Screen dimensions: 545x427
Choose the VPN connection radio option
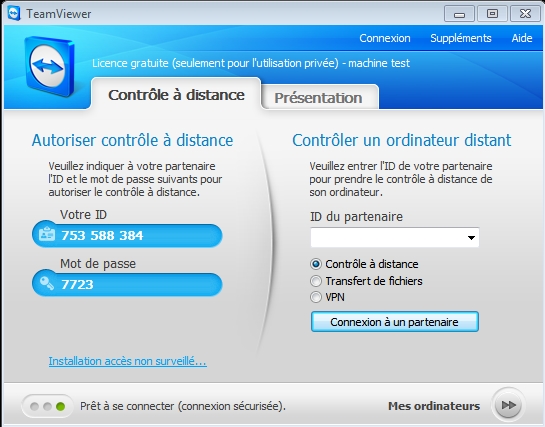click(x=316, y=297)
